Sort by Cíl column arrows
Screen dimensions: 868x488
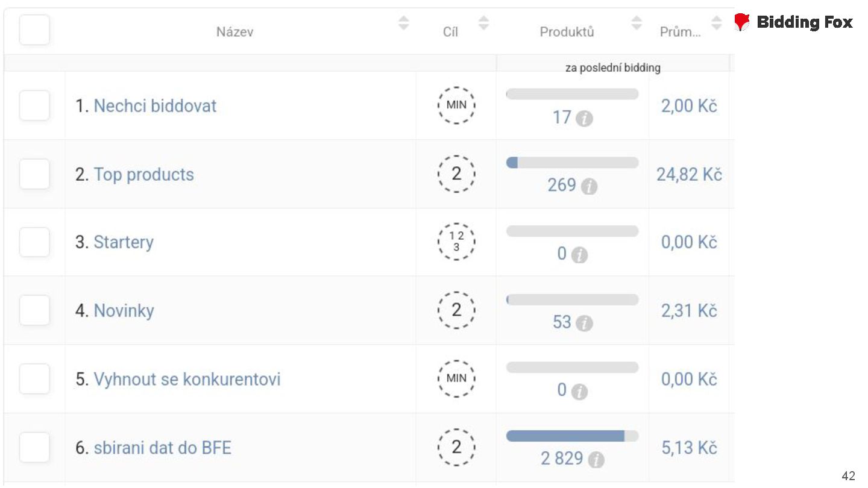(x=483, y=23)
